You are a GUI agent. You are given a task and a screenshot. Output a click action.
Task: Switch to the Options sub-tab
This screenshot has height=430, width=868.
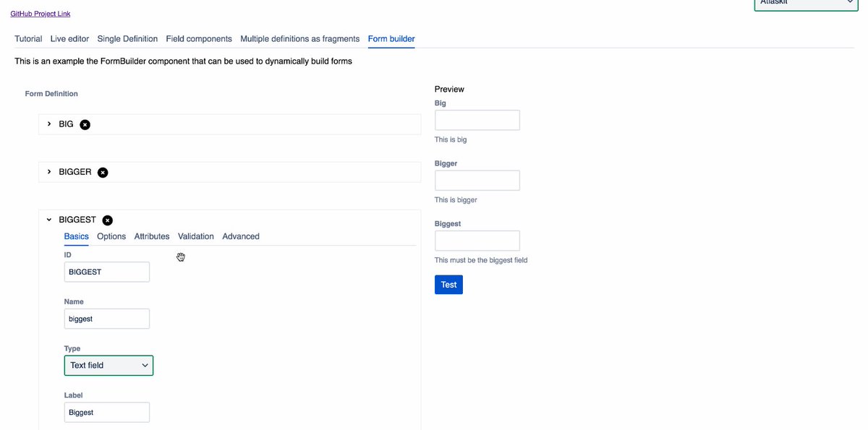pyautogui.click(x=111, y=236)
